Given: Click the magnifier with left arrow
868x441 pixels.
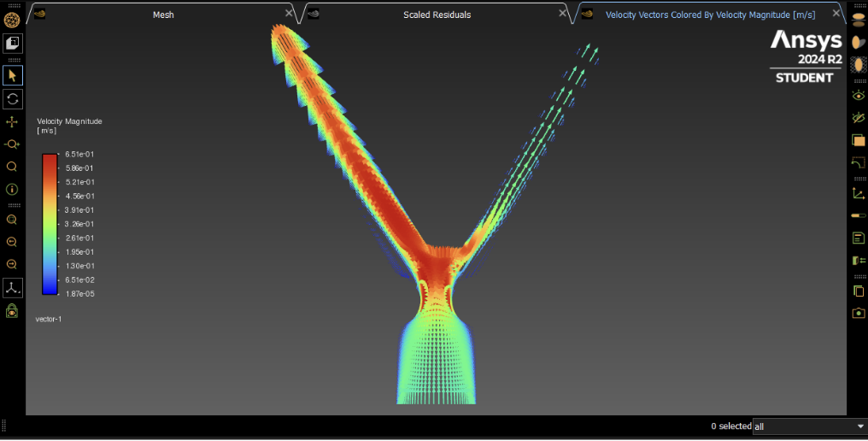Looking at the screenshot, I should [x=12, y=242].
